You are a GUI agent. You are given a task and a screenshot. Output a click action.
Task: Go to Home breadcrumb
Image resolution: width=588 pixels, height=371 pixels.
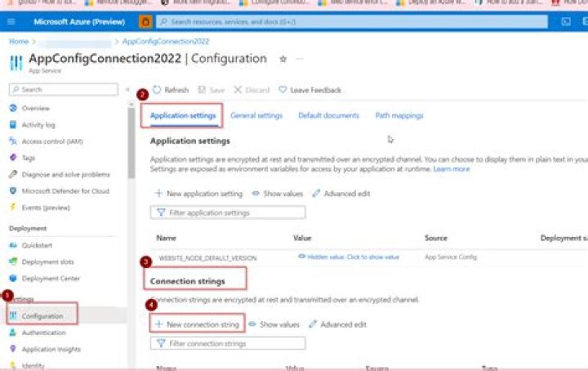pos(19,41)
